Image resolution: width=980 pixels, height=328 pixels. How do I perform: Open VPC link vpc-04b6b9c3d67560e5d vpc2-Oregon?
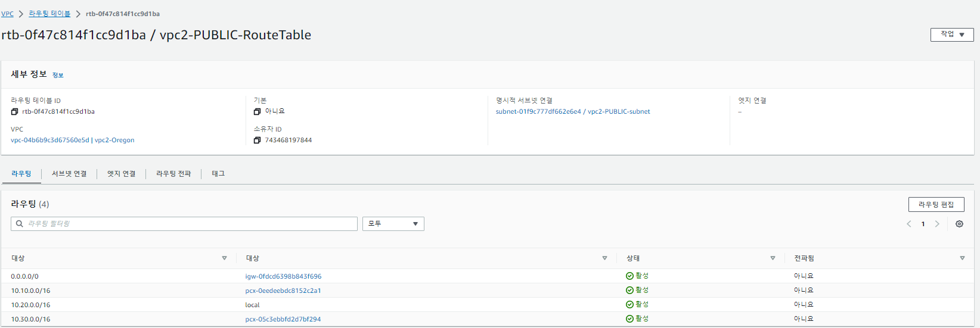pyautogui.click(x=73, y=140)
